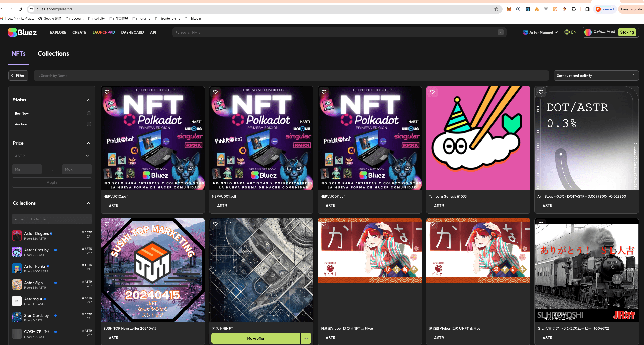Open the Astar Mainnet network selector
This screenshot has width=644, height=345.
click(540, 32)
